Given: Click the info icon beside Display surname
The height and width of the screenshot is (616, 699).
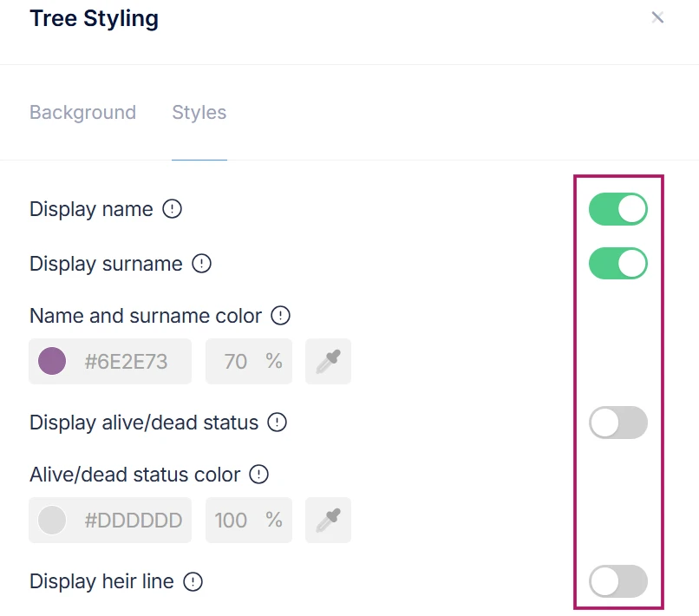Looking at the screenshot, I should [202, 264].
